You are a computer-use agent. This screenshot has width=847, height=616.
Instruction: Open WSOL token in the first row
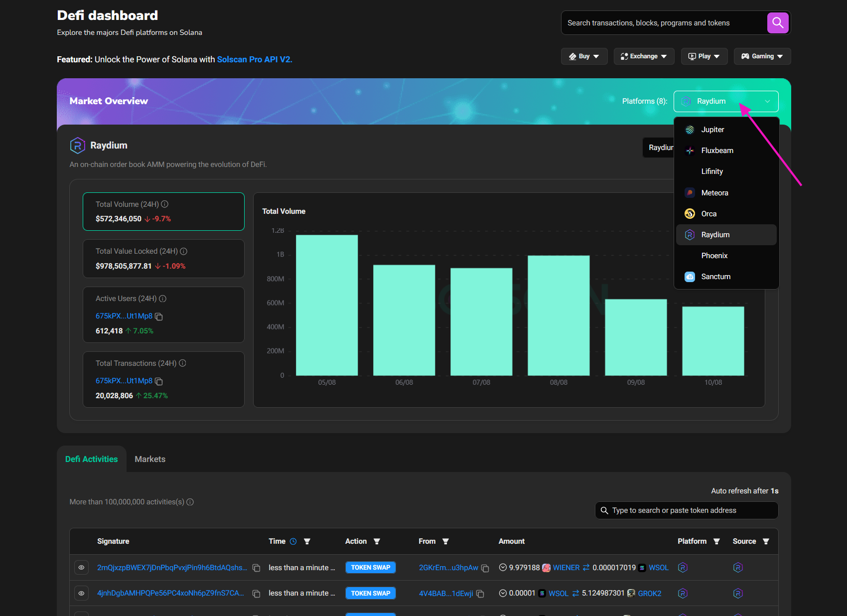(x=659, y=568)
